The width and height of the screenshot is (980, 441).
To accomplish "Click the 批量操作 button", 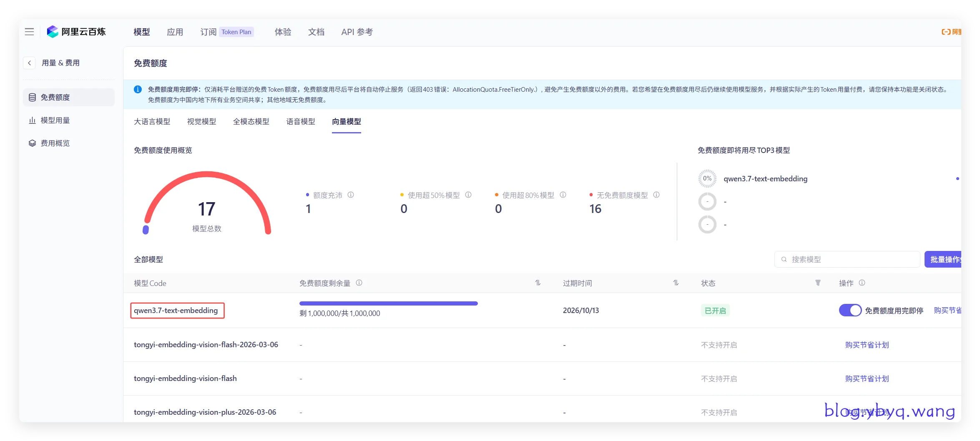I will (x=943, y=259).
